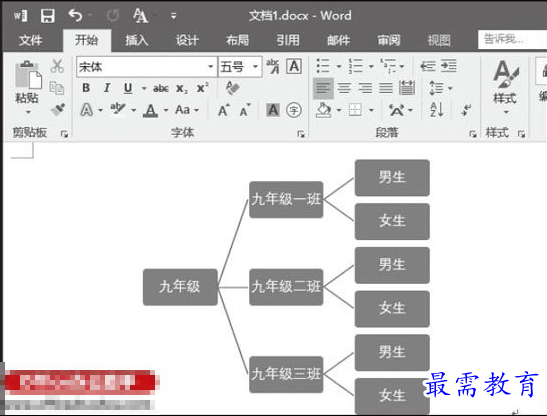Select the 九年级 root diagram box

tap(180, 287)
